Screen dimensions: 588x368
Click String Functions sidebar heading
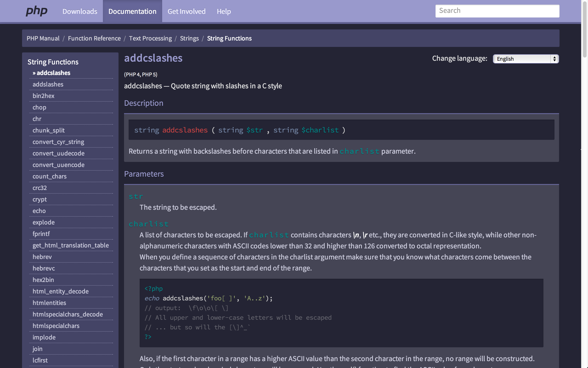click(53, 62)
